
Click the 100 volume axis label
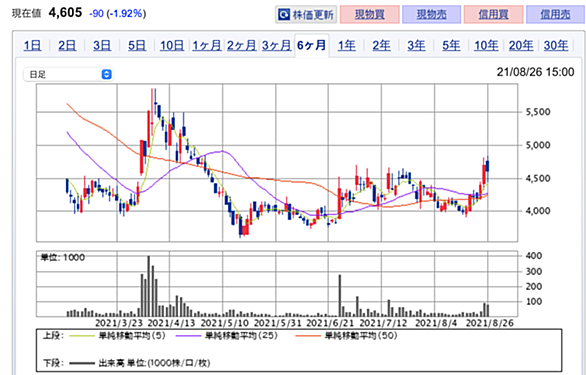tap(534, 301)
